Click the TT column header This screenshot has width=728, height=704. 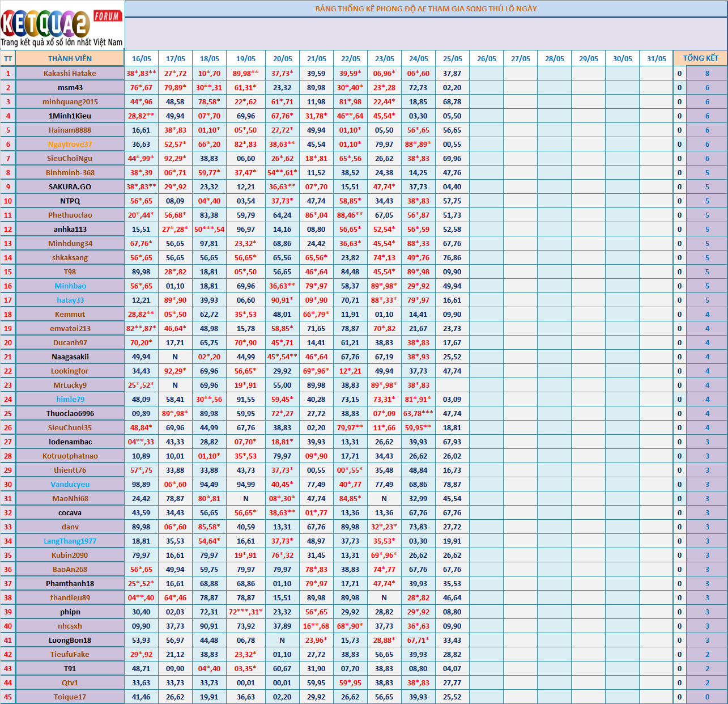click(x=8, y=58)
